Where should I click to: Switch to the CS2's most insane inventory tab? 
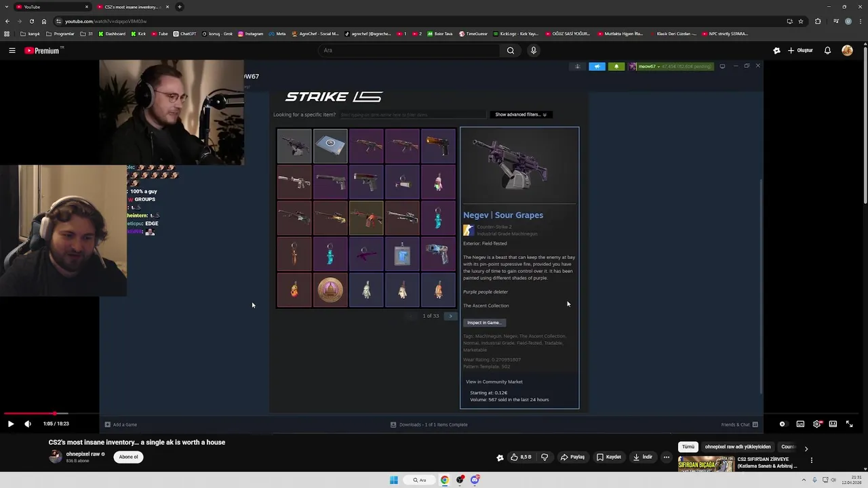[132, 7]
